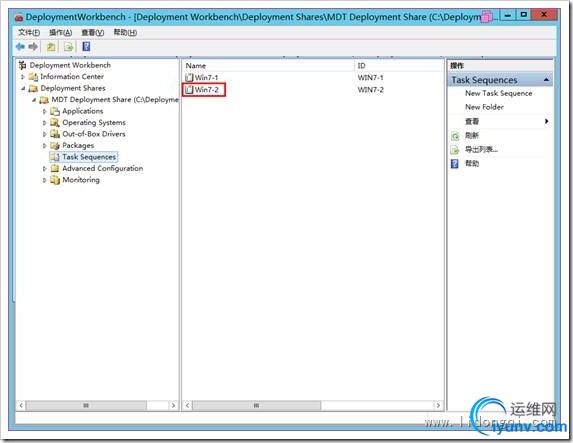Click the MDT Deployment Share node icon
The width and height of the screenshot is (573, 443).
click(44, 100)
